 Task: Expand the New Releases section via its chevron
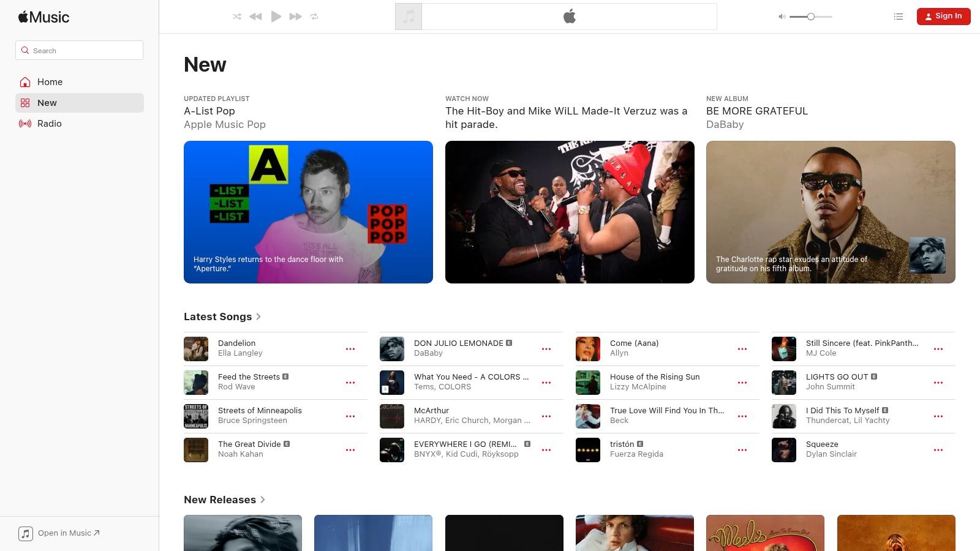[x=263, y=500]
